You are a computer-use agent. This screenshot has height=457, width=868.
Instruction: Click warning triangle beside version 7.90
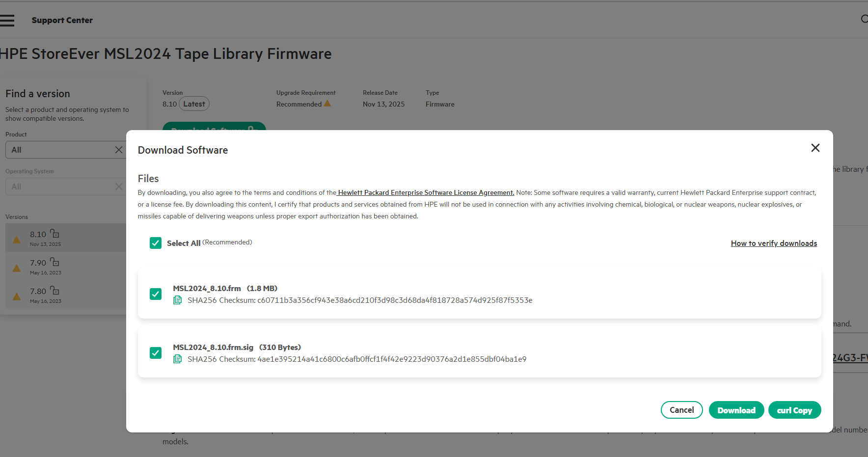pos(17,268)
